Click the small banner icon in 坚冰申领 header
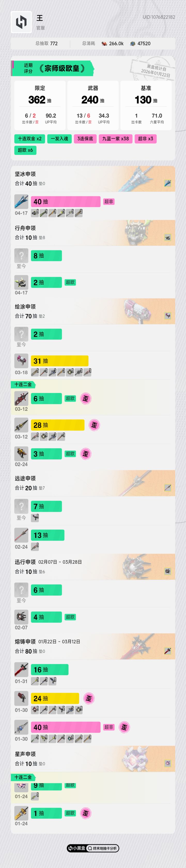Image resolution: width=186 pixels, height=868 pixels. [167, 183]
